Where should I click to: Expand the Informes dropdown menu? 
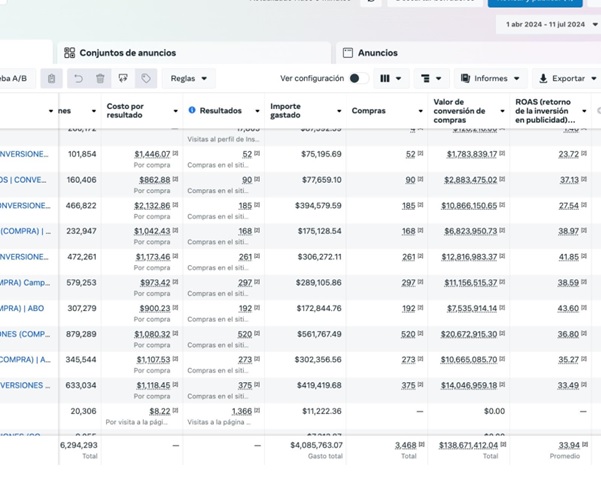(490, 78)
